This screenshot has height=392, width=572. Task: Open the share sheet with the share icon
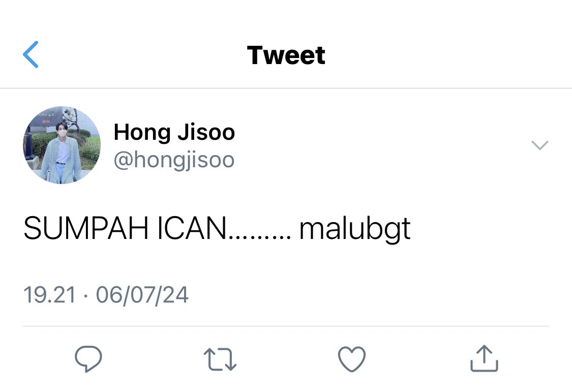[x=484, y=358]
